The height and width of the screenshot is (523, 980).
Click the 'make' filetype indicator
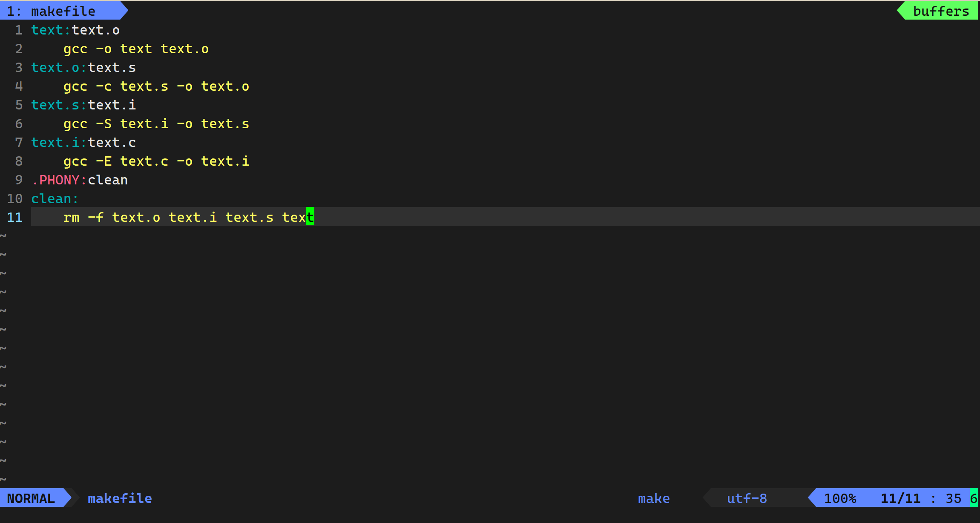tap(654, 498)
